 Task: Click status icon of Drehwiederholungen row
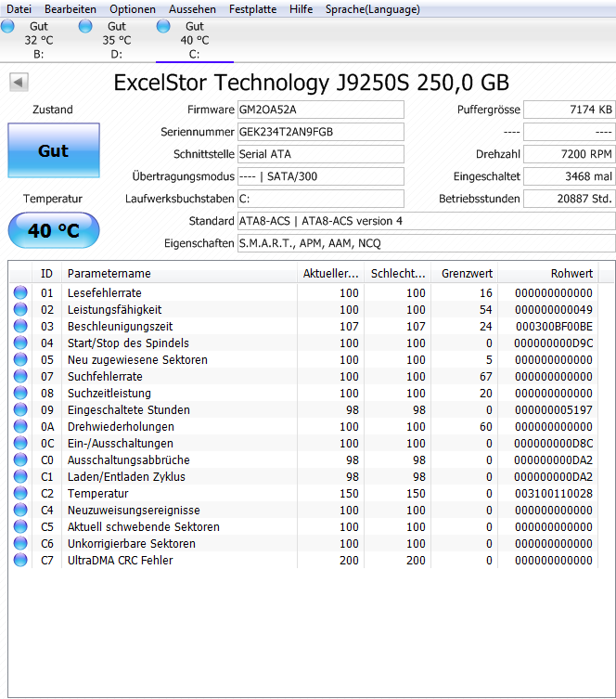coord(20,426)
